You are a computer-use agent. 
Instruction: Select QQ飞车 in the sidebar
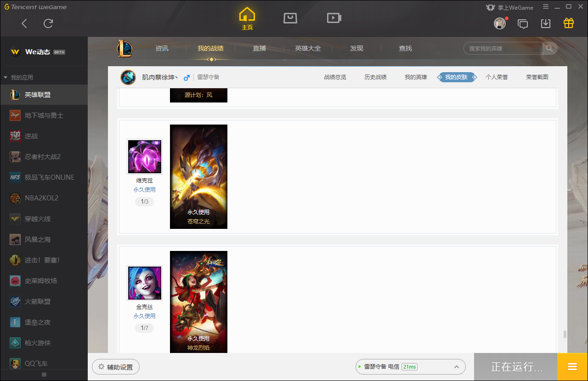pyautogui.click(x=44, y=363)
